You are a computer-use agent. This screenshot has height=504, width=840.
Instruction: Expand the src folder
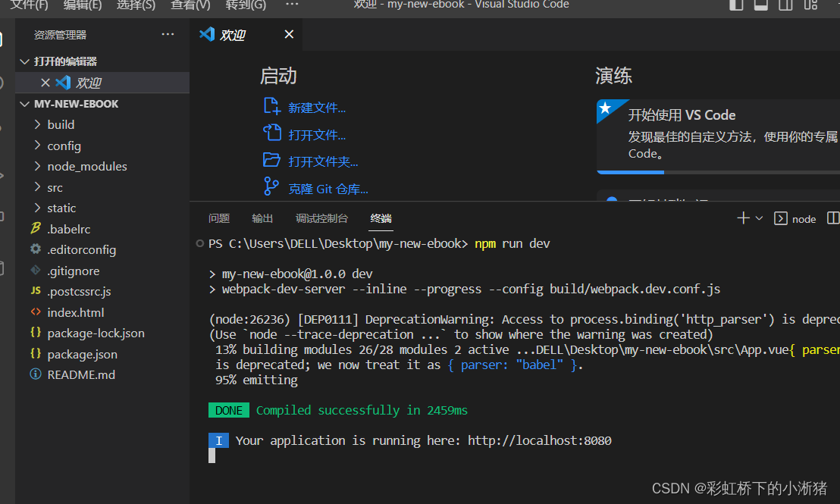[x=102, y=187]
